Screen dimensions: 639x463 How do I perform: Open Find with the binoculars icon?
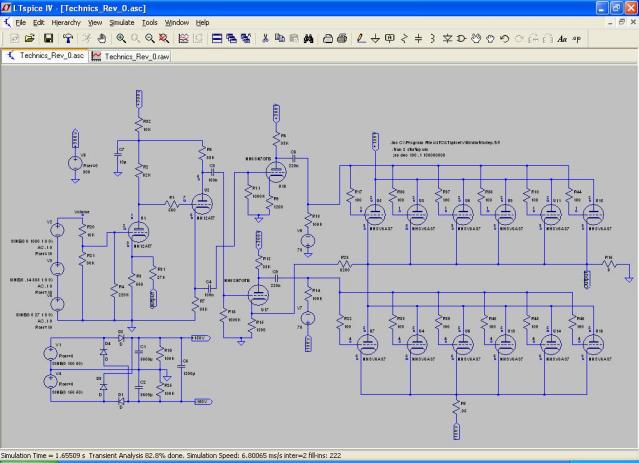click(x=308, y=39)
